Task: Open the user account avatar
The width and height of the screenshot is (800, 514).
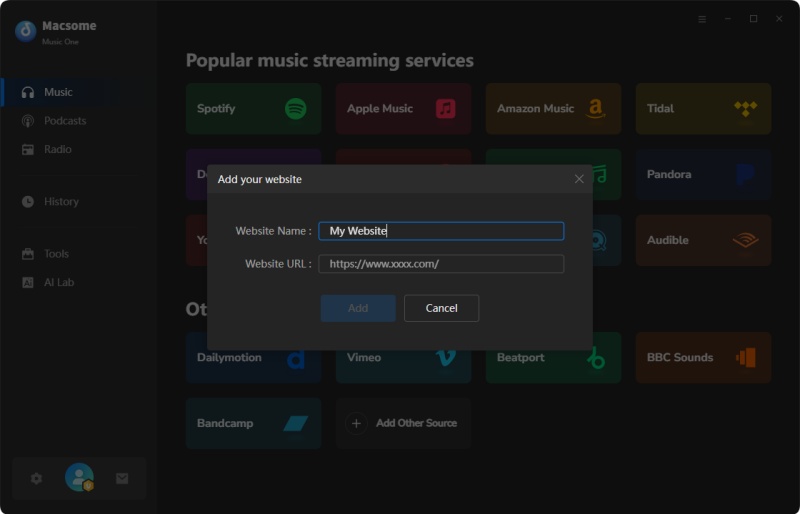Action: [x=79, y=477]
